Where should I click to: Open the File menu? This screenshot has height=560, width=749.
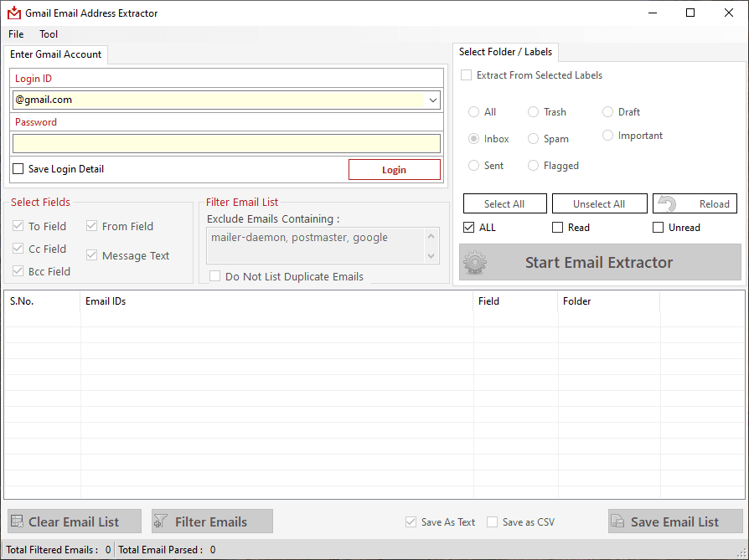(x=15, y=33)
